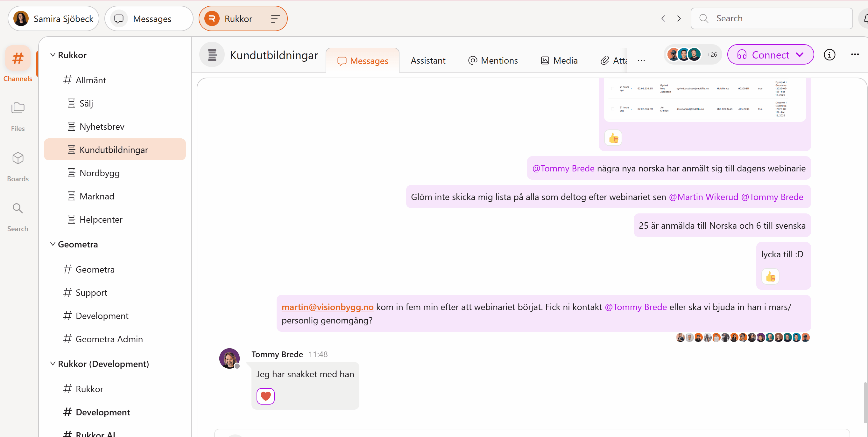
Task: Switch to the Assistant tab
Action: tap(428, 61)
